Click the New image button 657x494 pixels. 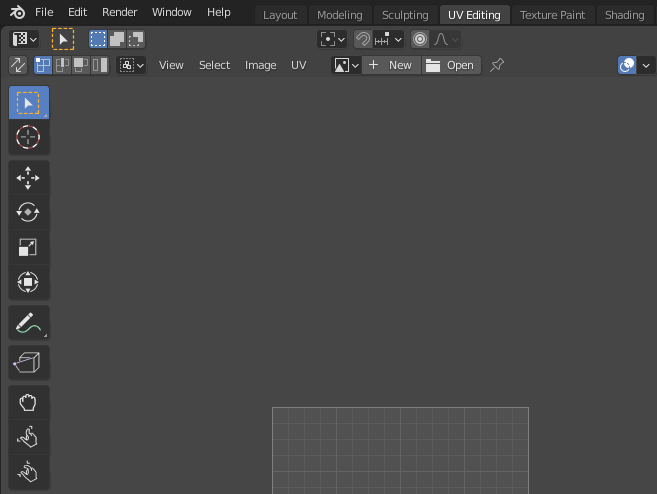point(391,65)
